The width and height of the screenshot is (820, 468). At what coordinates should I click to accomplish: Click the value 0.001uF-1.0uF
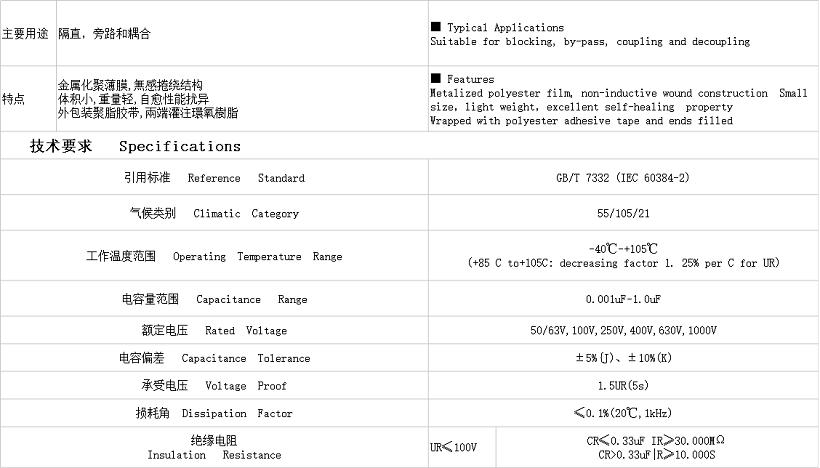point(623,299)
